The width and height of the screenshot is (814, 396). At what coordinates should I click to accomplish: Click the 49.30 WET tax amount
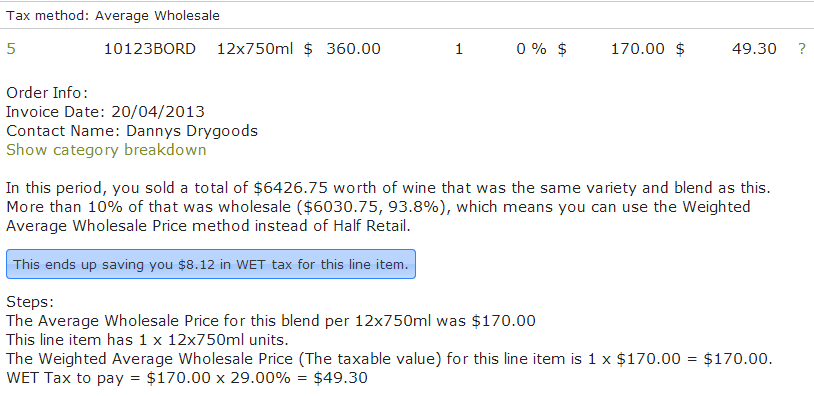point(754,49)
